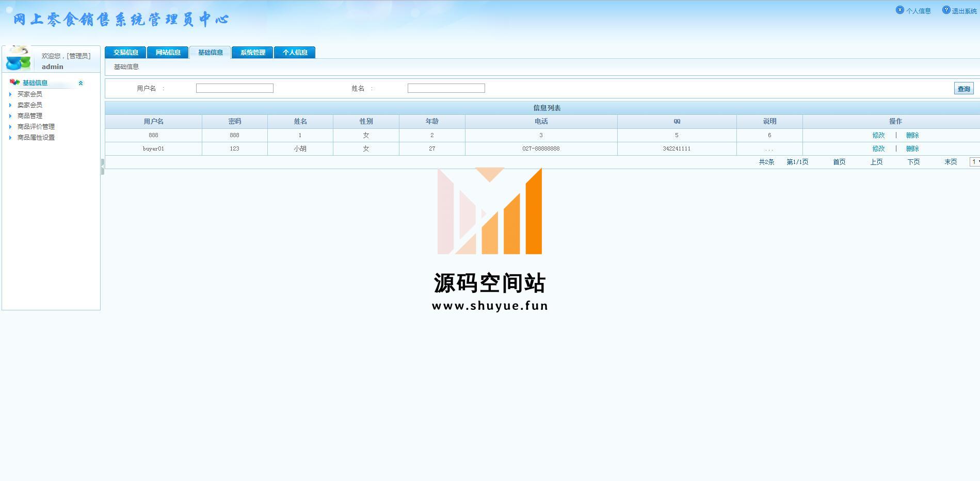Open 卖家会员 in the sidebar

point(30,105)
